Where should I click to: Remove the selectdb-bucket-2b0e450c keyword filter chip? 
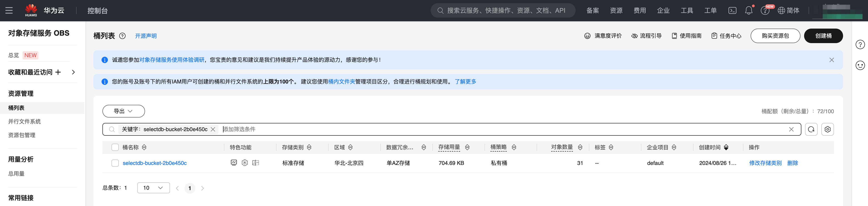[x=213, y=130]
